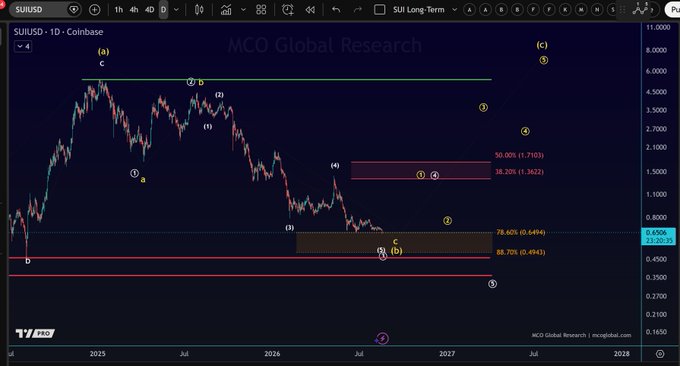
Task: Click the diamond badge beside SUIUSD
Action: click(x=74, y=10)
